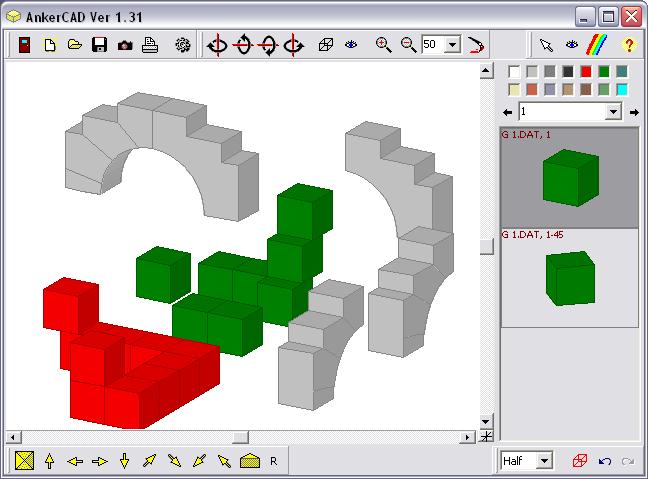Click the R button in bottom toolbar
648x479 pixels.
click(x=274, y=461)
